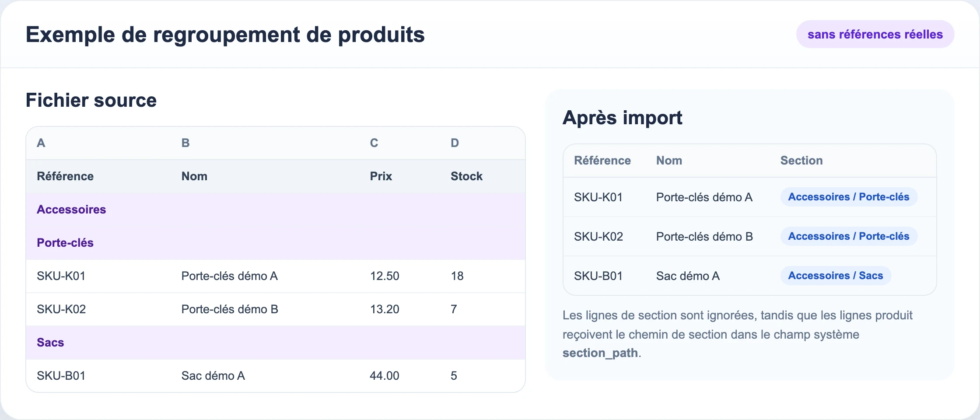Click stock value '5' for SKU-B01
The width and height of the screenshot is (980, 420).
pyautogui.click(x=454, y=376)
